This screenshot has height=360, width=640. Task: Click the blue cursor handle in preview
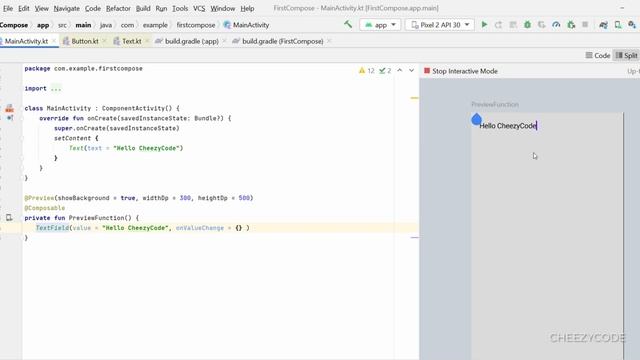476,119
